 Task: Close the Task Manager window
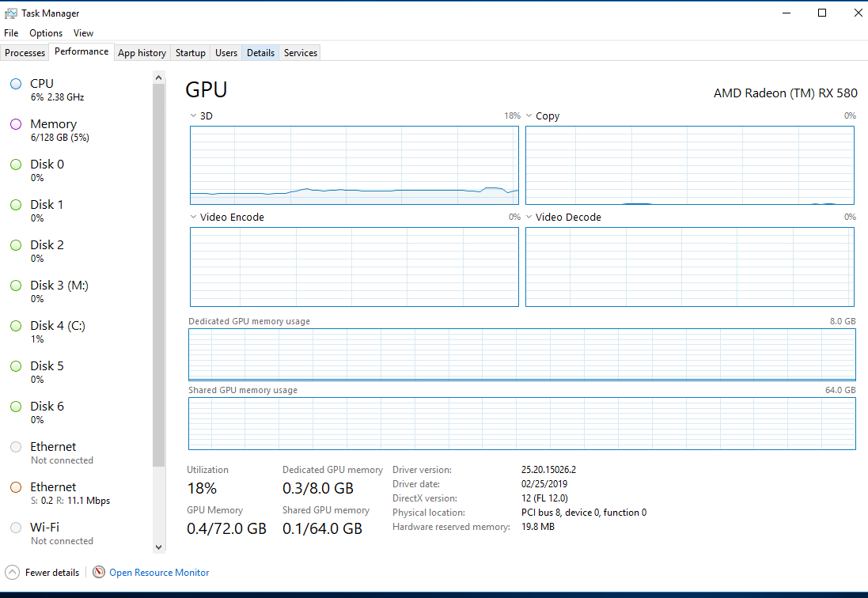[x=858, y=13]
